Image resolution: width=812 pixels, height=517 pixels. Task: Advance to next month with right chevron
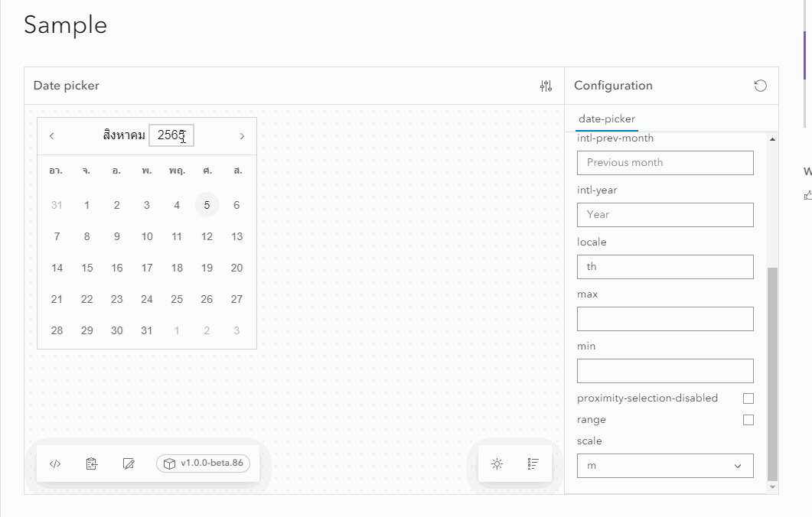(243, 135)
